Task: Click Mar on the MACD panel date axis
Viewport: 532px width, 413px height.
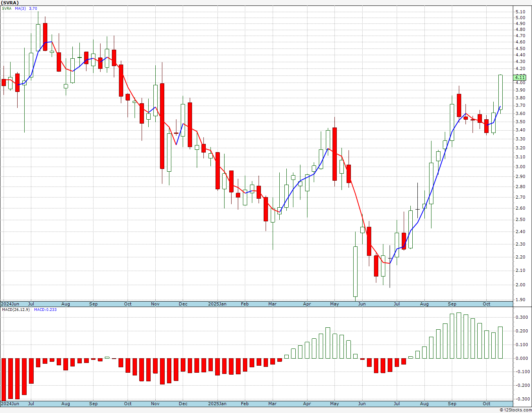Action: coord(272,404)
